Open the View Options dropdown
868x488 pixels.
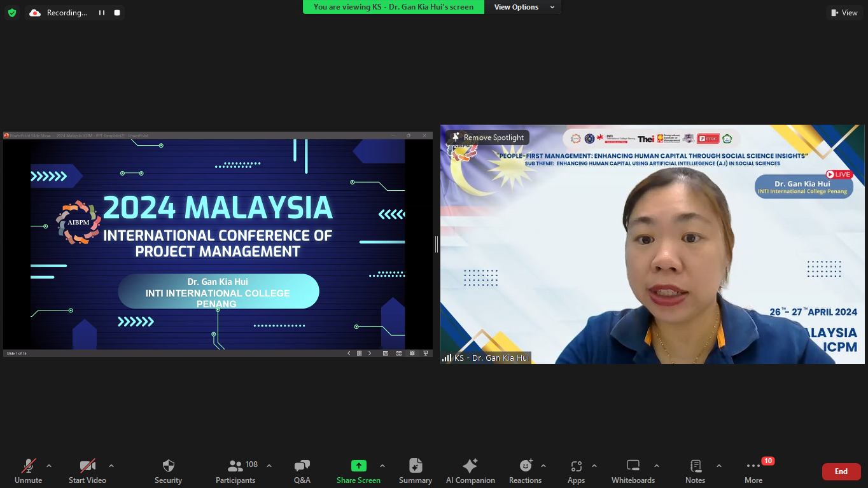[524, 7]
